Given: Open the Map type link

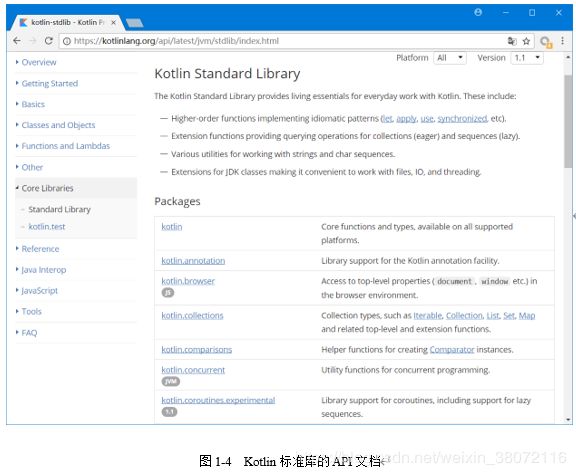Looking at the screenshot, I should [527, 316].
